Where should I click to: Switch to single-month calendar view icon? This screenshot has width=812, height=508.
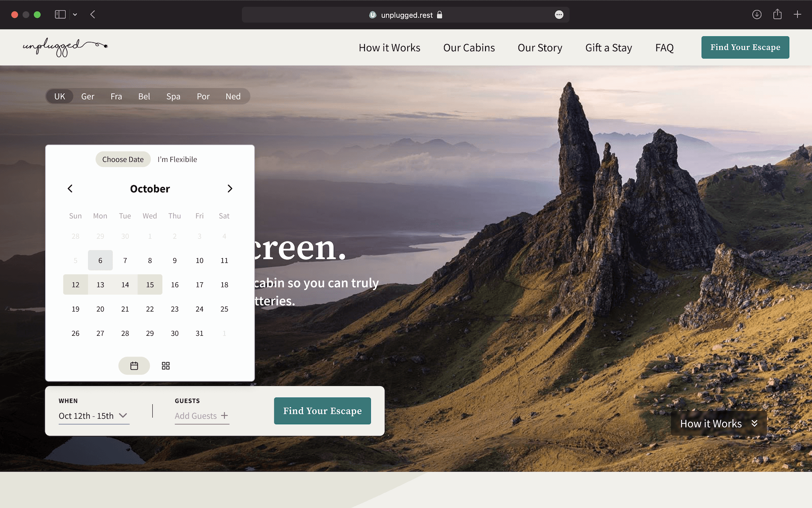coord(134,366)
